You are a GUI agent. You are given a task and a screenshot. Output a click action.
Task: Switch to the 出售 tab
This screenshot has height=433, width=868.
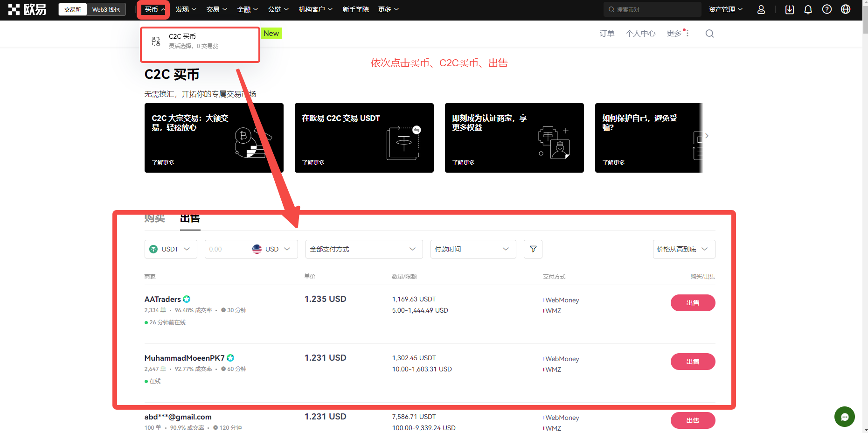pos(190,218)
